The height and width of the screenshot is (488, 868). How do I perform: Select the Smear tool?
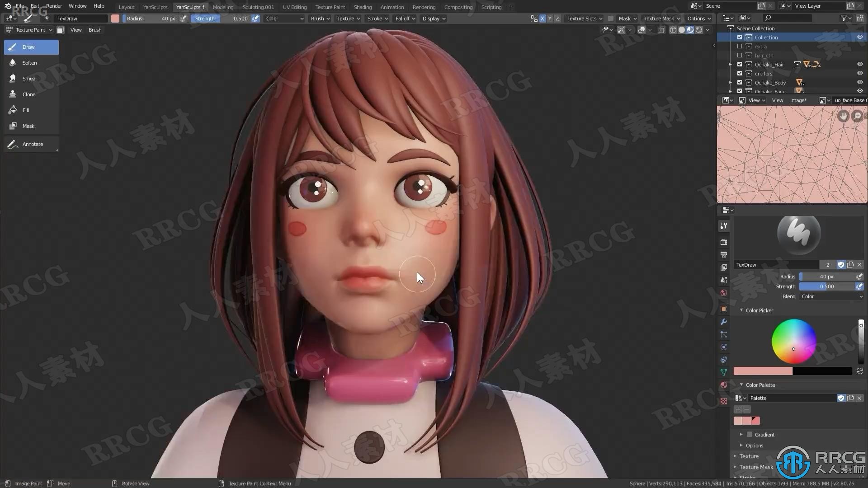pos(31,79)
